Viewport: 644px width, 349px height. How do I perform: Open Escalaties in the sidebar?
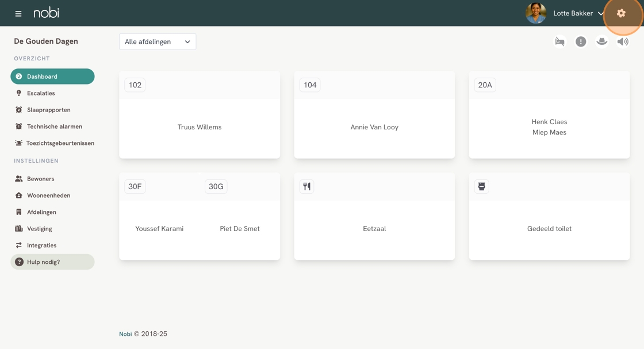coord(41,93)
